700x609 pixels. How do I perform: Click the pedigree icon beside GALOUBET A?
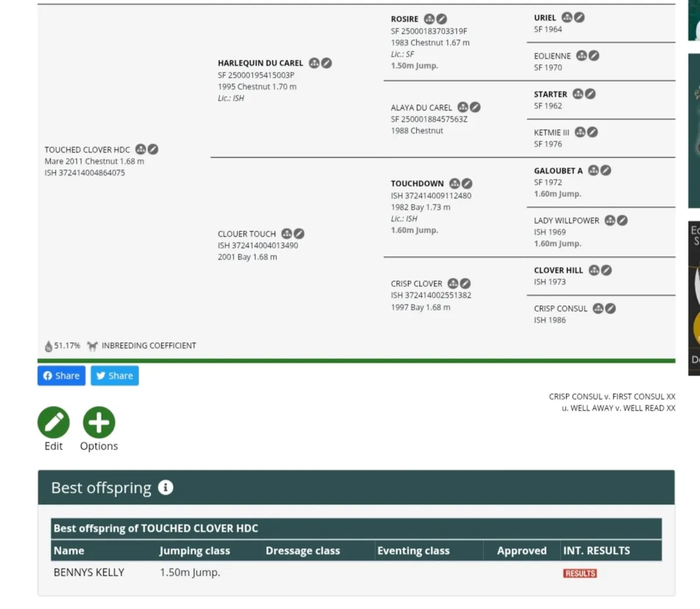593,171
